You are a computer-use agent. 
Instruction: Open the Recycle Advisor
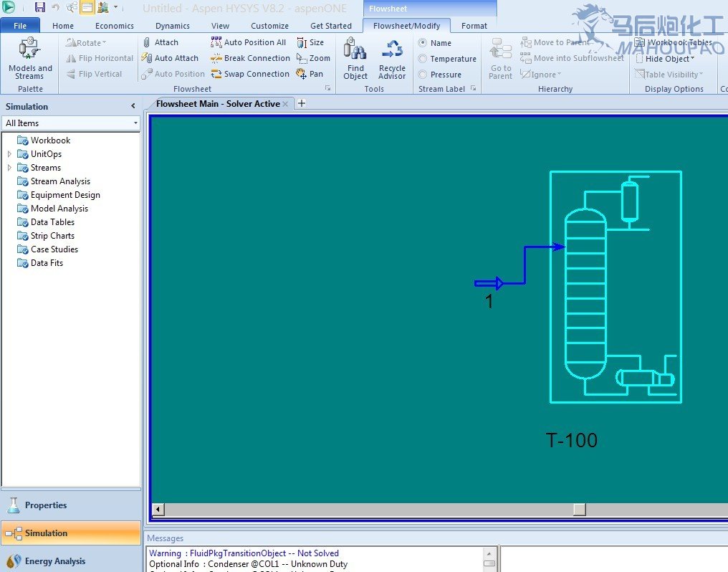(392, 59)
